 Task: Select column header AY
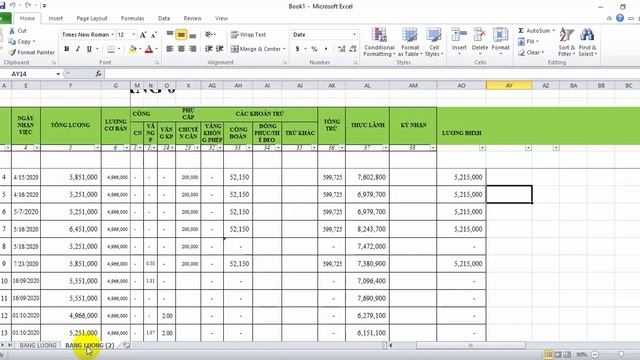pos(509,85)
